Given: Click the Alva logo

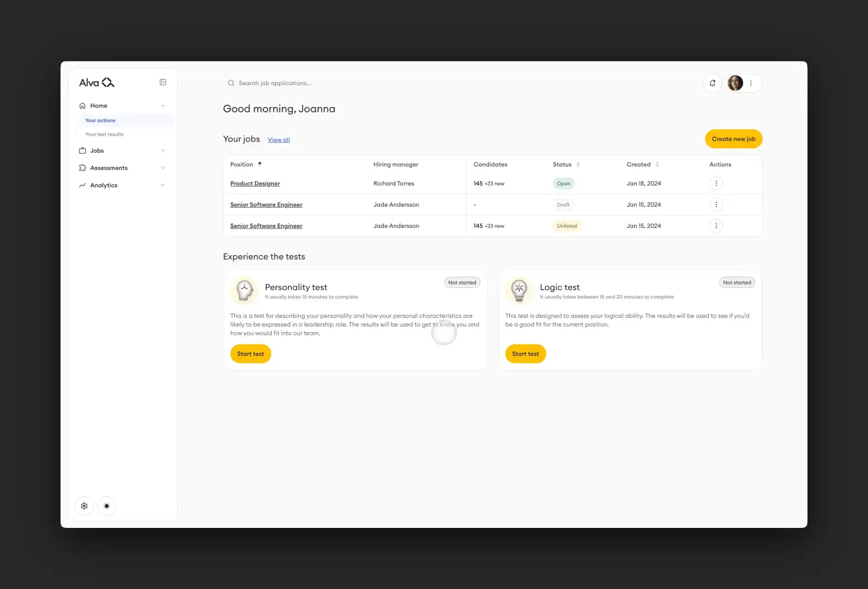Looking at the screenshot, I should 97,83.
